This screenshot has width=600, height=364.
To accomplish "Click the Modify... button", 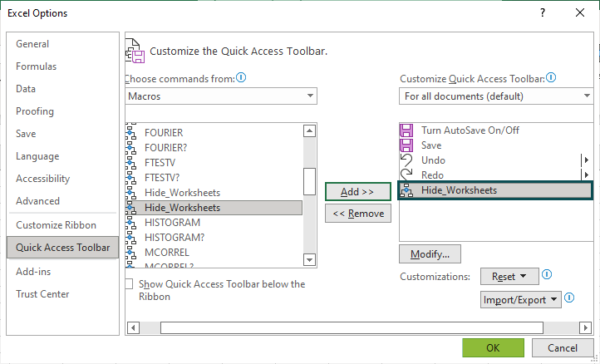I will 430,254.
